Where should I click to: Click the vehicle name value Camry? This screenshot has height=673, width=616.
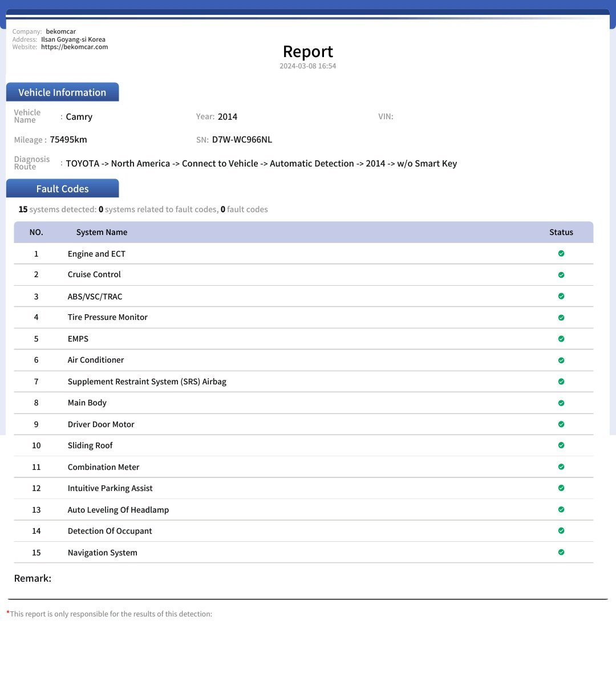[x=79, y=117]
